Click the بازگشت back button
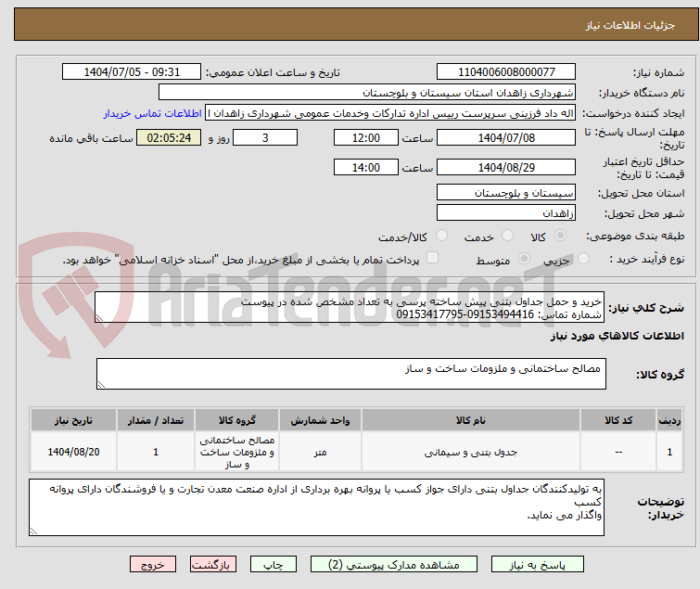The height and width of the screenshot is (589, 700). pyautogui.click(x=213, y=565)
